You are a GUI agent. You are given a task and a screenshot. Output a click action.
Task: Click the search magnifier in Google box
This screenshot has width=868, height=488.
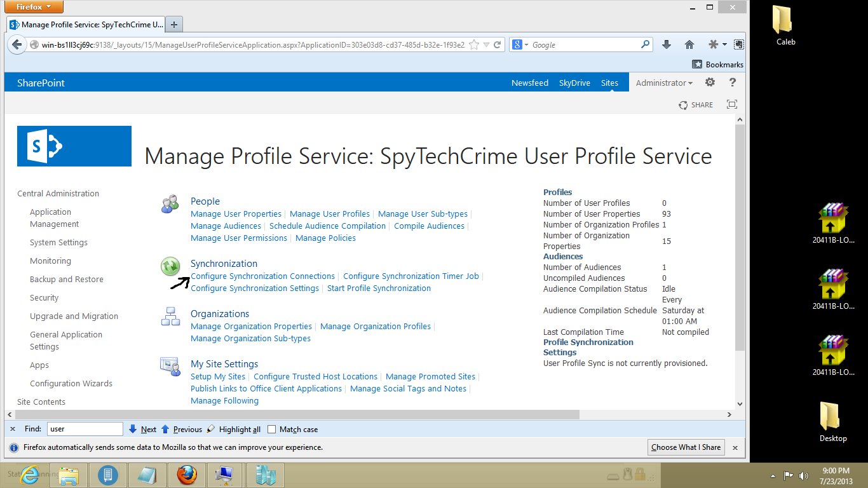[x=646, y=44]
